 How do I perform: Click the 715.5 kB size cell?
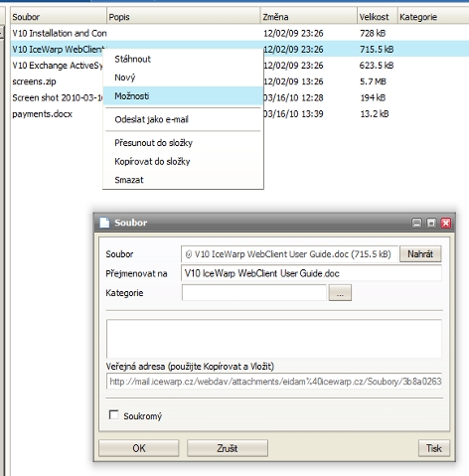coord(377,50)
